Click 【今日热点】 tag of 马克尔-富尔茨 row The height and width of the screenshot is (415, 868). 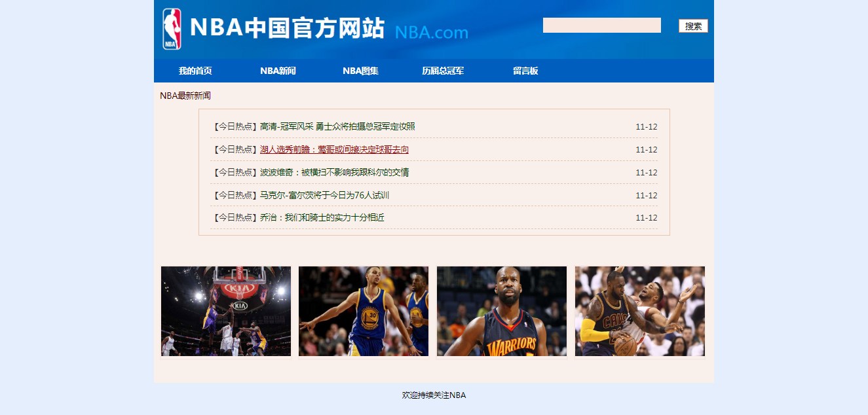[235, 196]
